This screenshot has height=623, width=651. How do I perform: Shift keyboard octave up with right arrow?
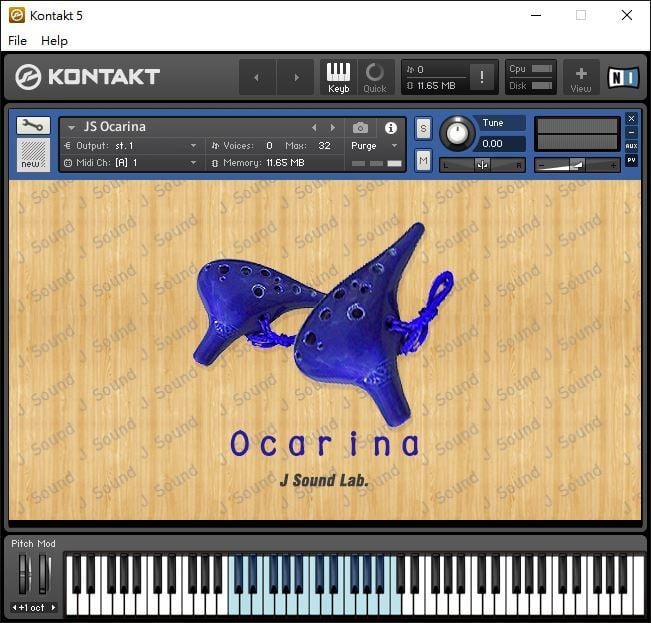53,608
